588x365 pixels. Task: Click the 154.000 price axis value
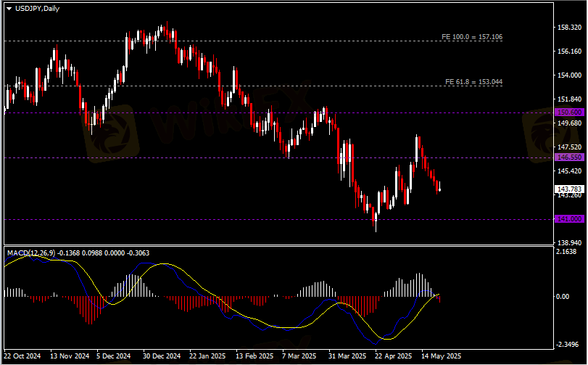[570, 75]
